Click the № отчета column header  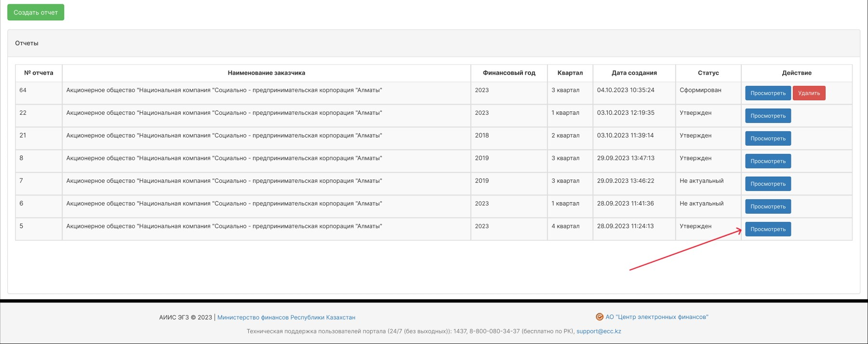click(39, 73)
